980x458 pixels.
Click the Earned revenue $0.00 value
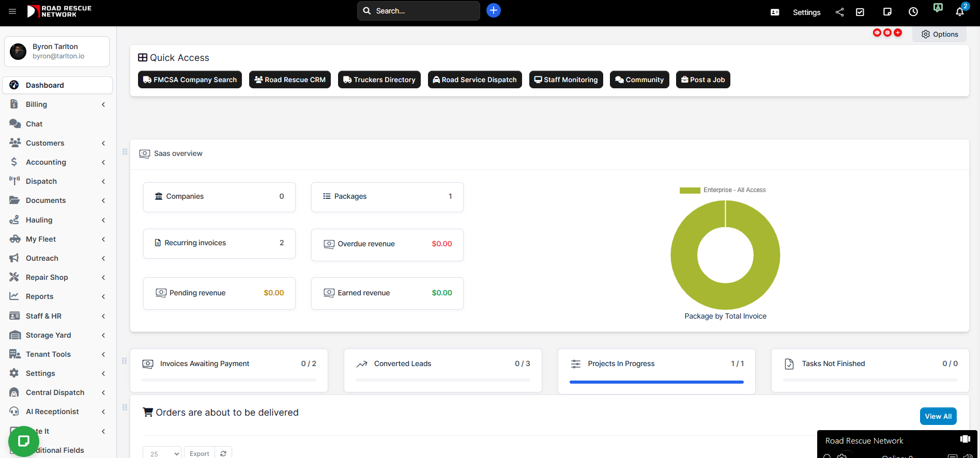pyautogui.click(x=442, y=293)
